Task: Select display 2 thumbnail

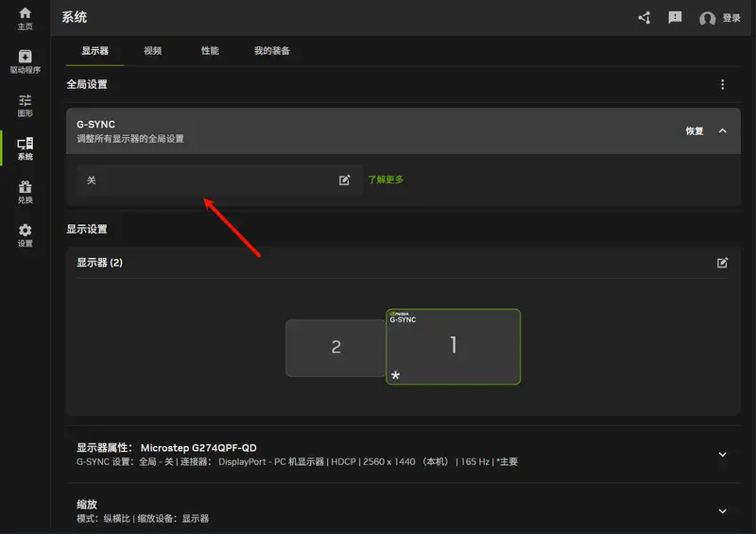Action: [x=335, y=348]
